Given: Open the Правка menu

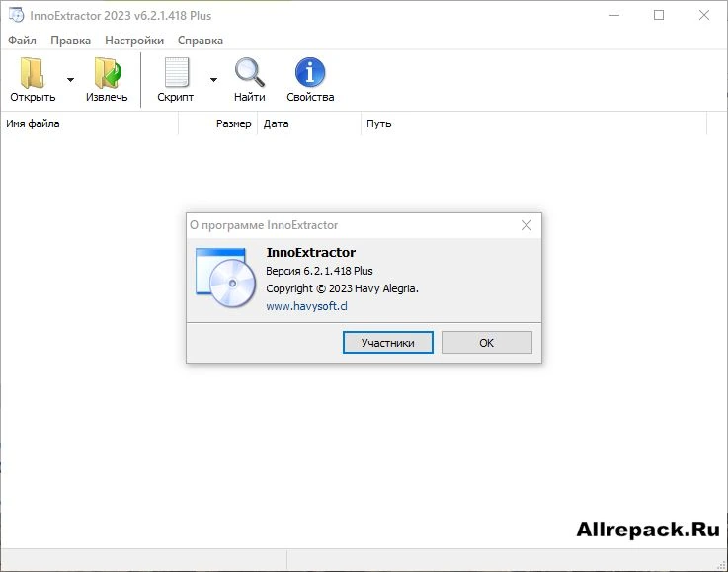Looking at the screenshot, I should pyautogui.click(x=70, y=41).
